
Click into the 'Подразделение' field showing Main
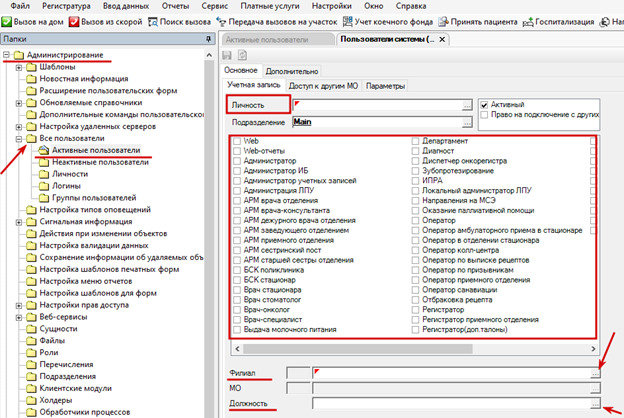click(378, 122)
